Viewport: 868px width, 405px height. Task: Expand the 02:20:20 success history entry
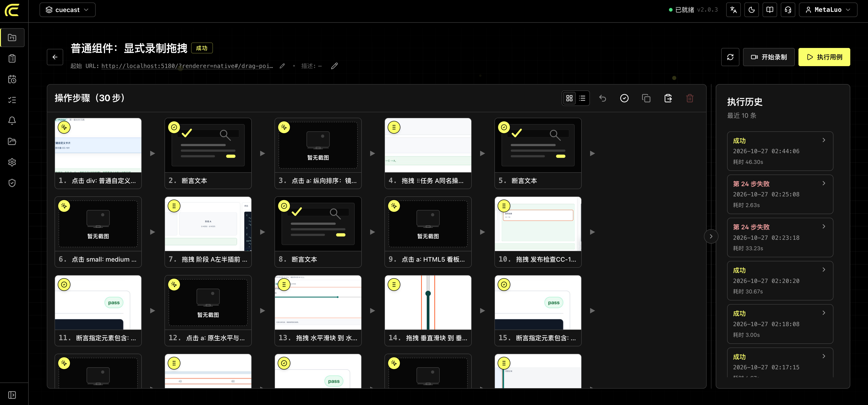pyautogui.click(x=780, y=281)
